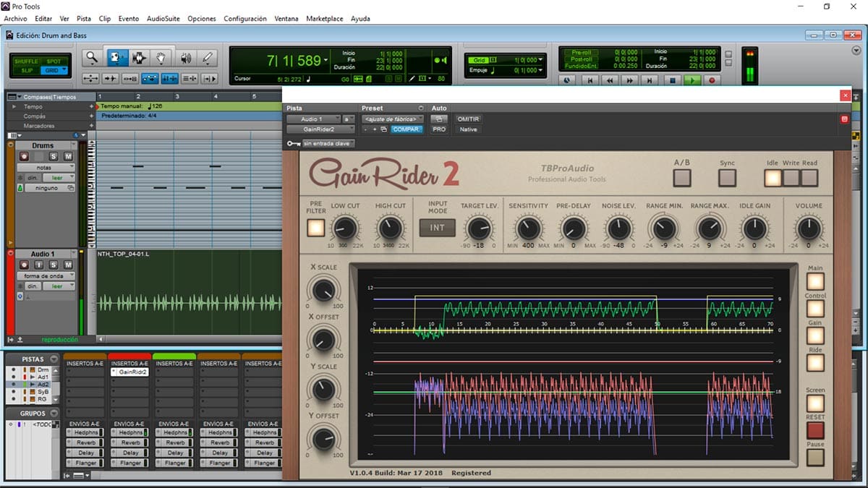868x488 pixels.
Task: Activate the Scrubber speaker tool
Action: pos(185,58)
